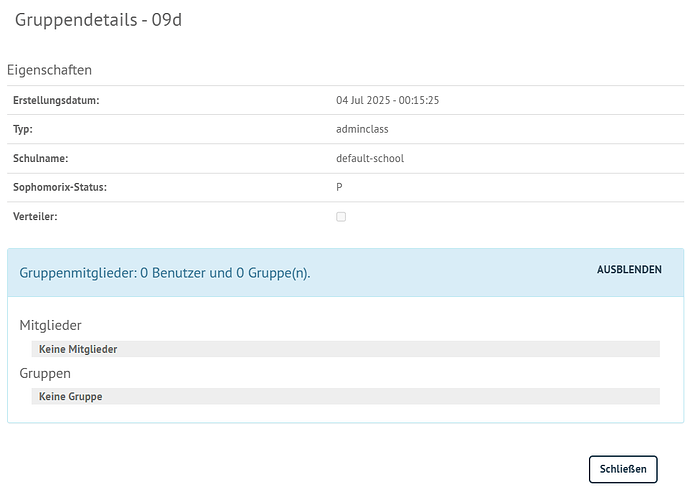Click the Keine Gruppe list row
Viewport: 690px width, 487px height.
(345, 396)
